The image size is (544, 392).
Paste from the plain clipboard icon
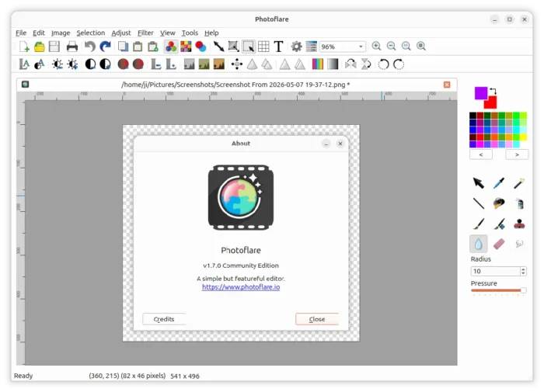(x=138, y=47)
